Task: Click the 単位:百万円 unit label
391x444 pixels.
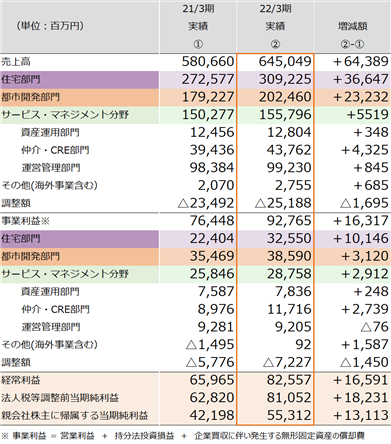Action: 50,26
